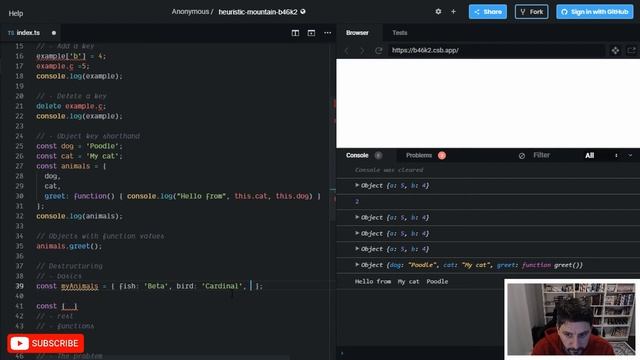This screenshot has width=640, height=360.
Task: Open sandbox settings gear icon
Action: (x=438, y=11)
